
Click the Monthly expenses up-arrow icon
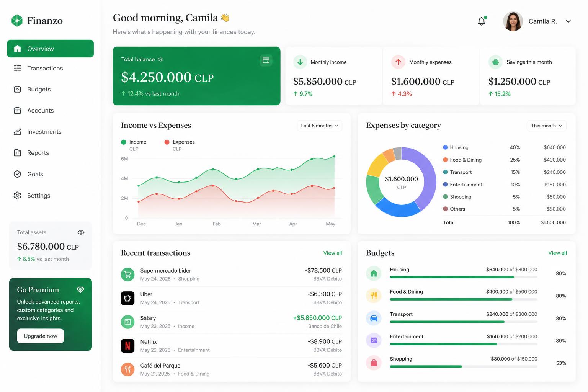coord(398,62)
